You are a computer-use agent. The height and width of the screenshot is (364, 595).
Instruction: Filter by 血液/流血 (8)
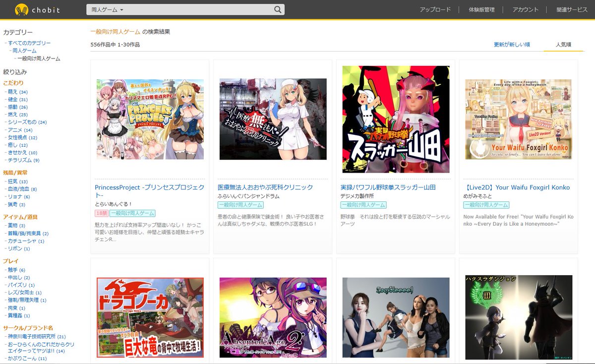point(22,189)
